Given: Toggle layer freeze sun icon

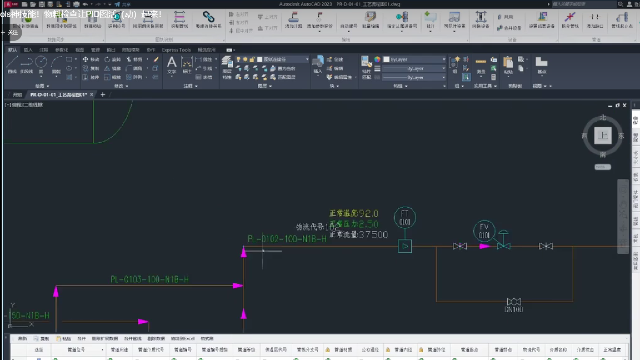Looking at the screenshot, I should click(245, 60).
